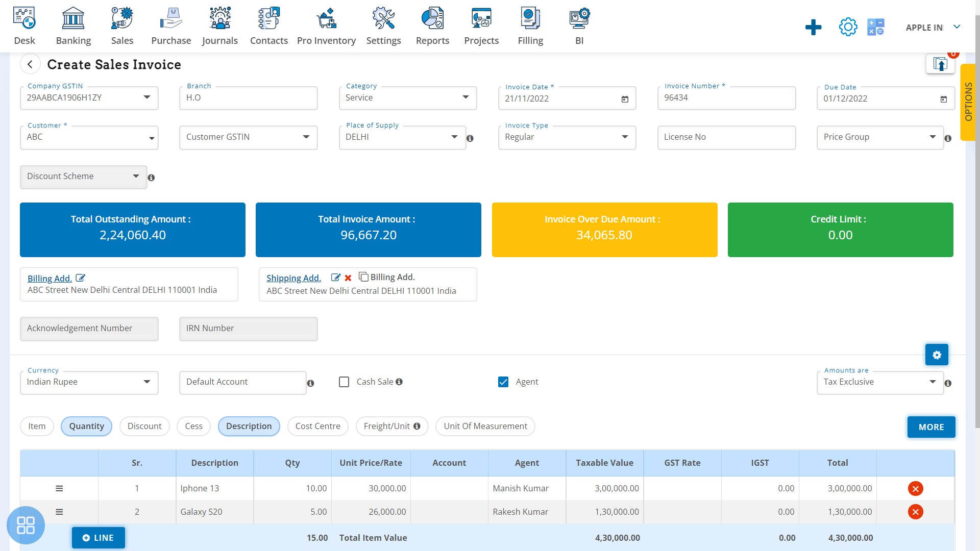
Task: Click the Default Account field
Action: (243, 382)
